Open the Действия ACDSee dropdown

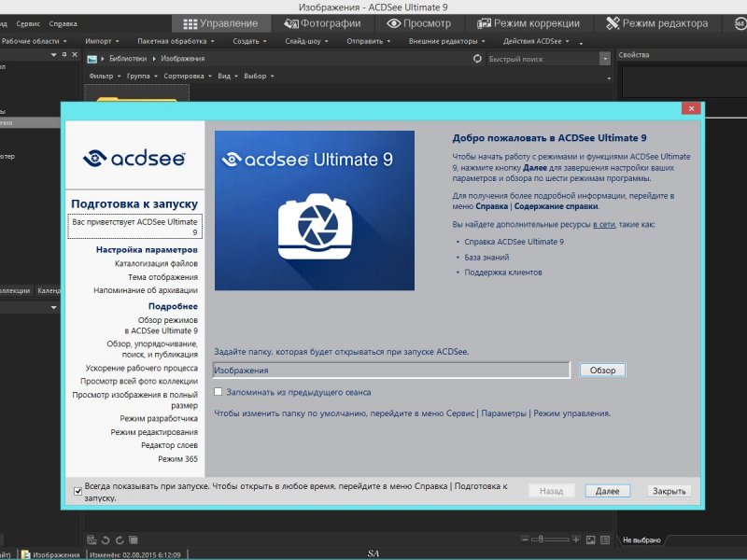(x=536, y=41)
